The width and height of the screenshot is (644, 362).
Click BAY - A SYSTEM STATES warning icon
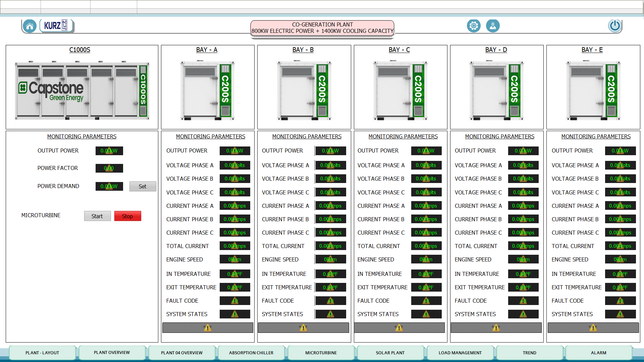[x=235, y=314]
